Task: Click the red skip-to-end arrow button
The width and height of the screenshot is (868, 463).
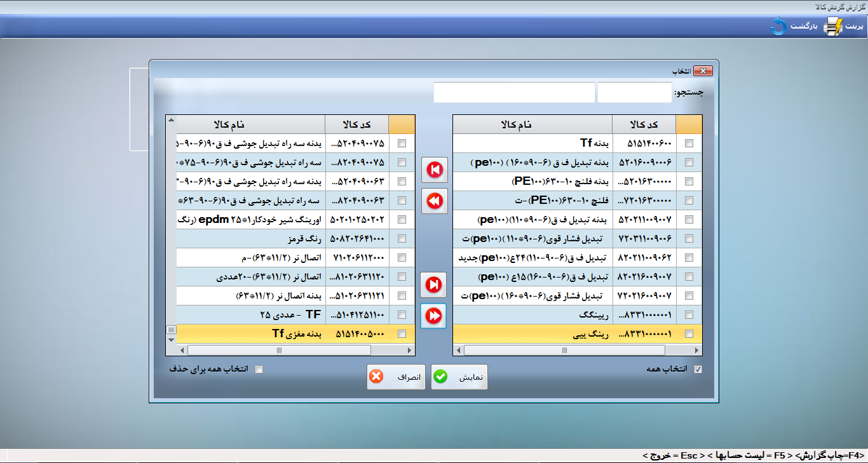Action: tap(434, 285)
